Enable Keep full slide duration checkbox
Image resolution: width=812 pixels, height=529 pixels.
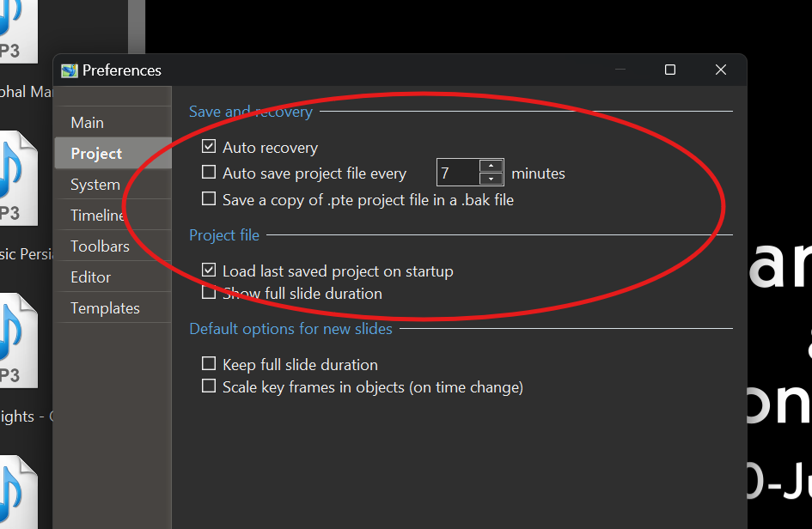click(x=209, y=364)
